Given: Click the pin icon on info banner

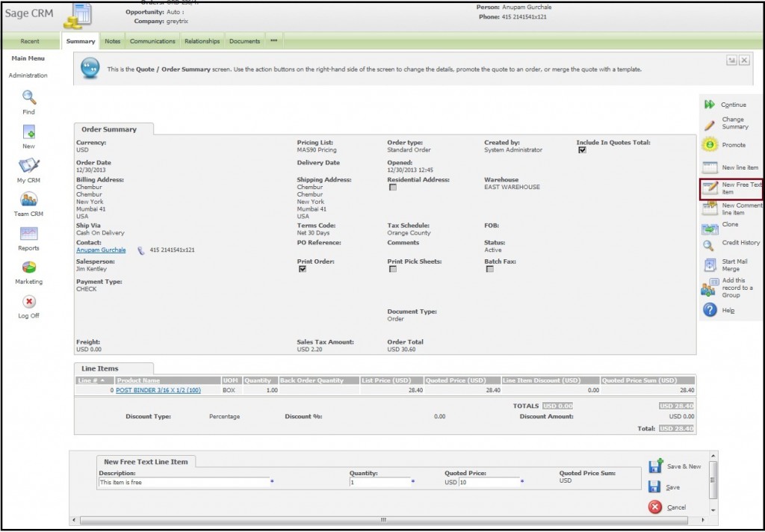Looking at the screenshot, I should [731, 60].
